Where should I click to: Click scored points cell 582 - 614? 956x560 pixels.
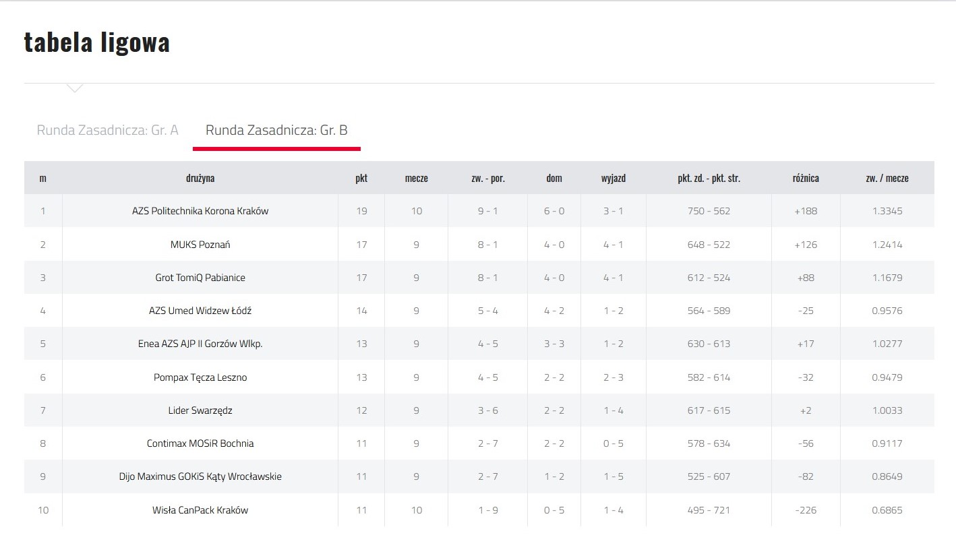coord(709,377)
